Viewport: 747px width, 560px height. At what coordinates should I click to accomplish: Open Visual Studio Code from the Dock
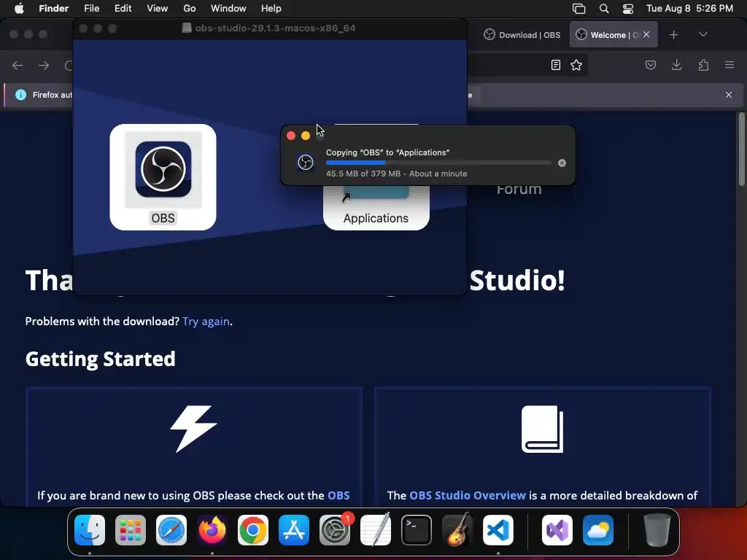[x=498, y=530]
